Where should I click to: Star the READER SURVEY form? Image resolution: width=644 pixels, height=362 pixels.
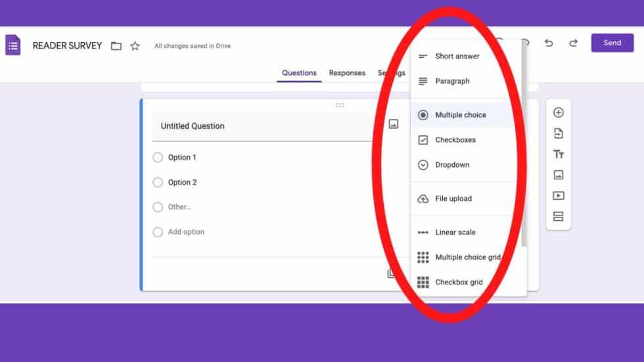[135, 46]
